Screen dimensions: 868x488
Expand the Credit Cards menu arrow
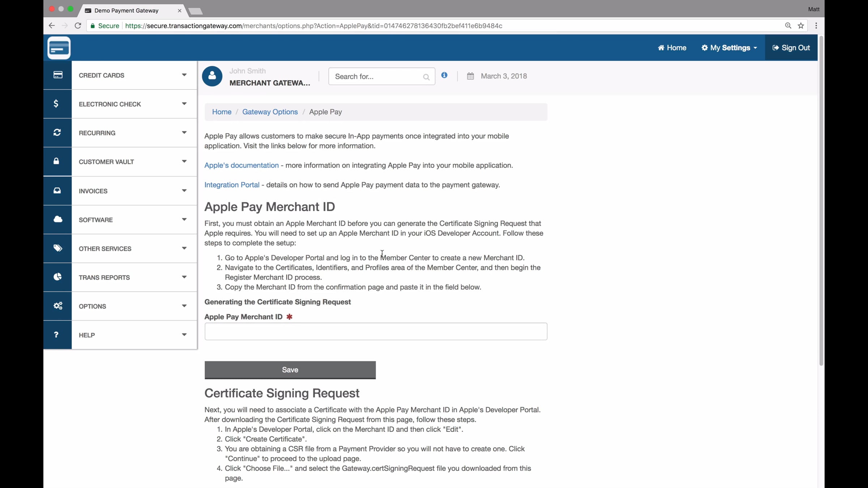tap(184, 75)
